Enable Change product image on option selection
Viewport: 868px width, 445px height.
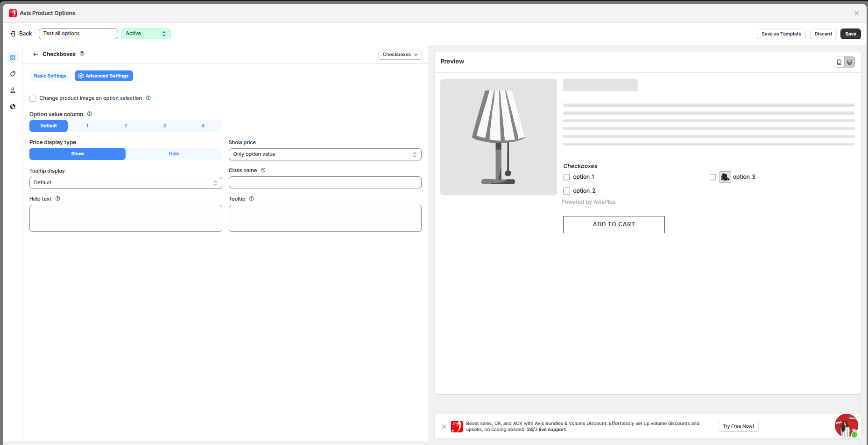[33, 98]
